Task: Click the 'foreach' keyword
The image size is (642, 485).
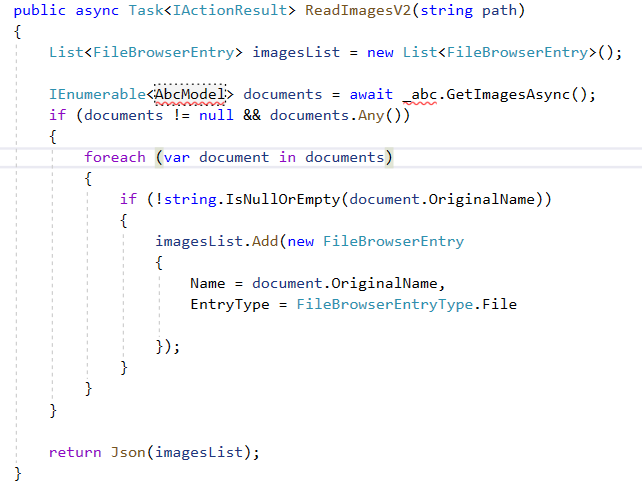Action: click(x=115, y=158)
